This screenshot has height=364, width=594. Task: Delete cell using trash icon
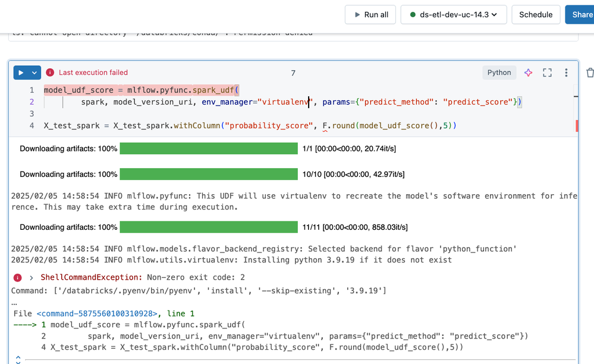click(x=589, y=72)
